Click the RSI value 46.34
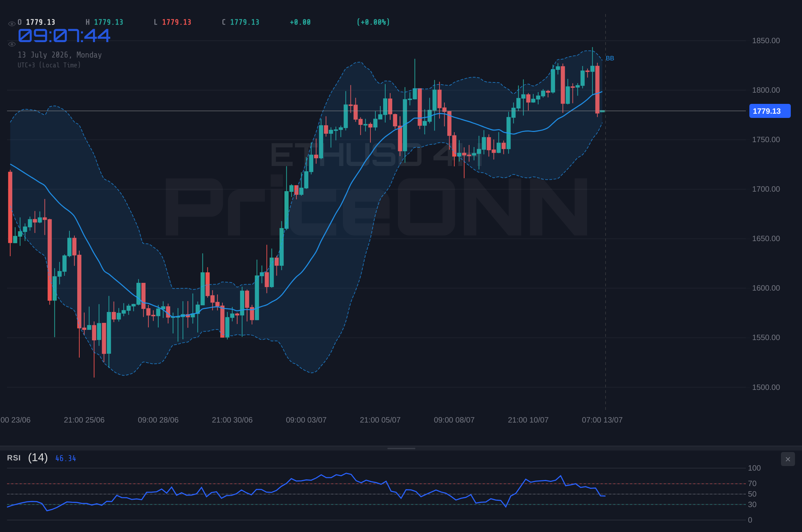The width and height of the screenshot is (802, 532). (66, 458)
